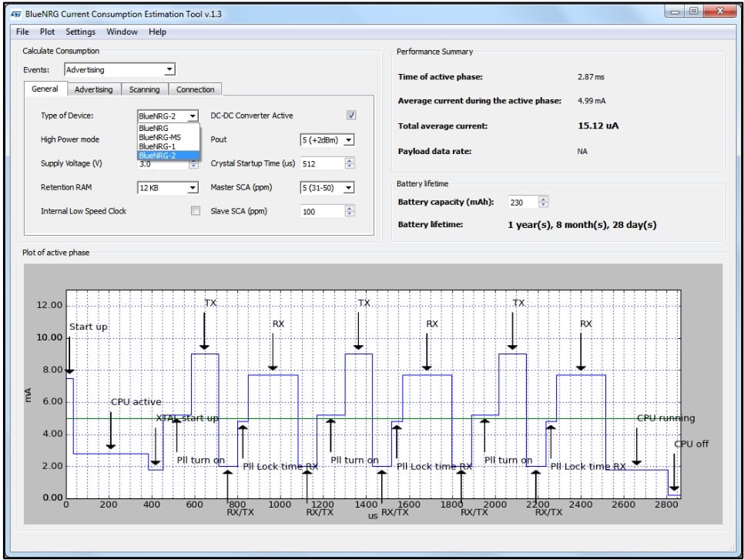
Task: Disable DC-DC Converter Active checkbox
Action: click(x=351, y=116)
